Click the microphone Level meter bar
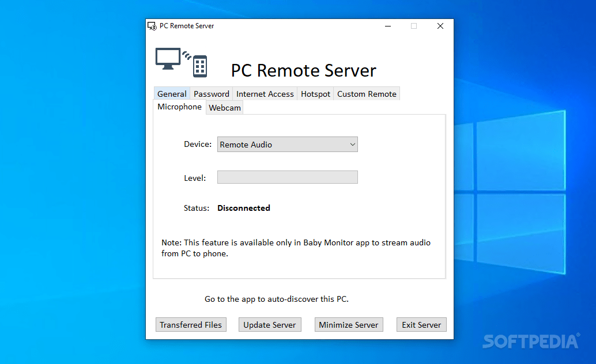This screenshot has height=364, width=596. pos(288,177)
